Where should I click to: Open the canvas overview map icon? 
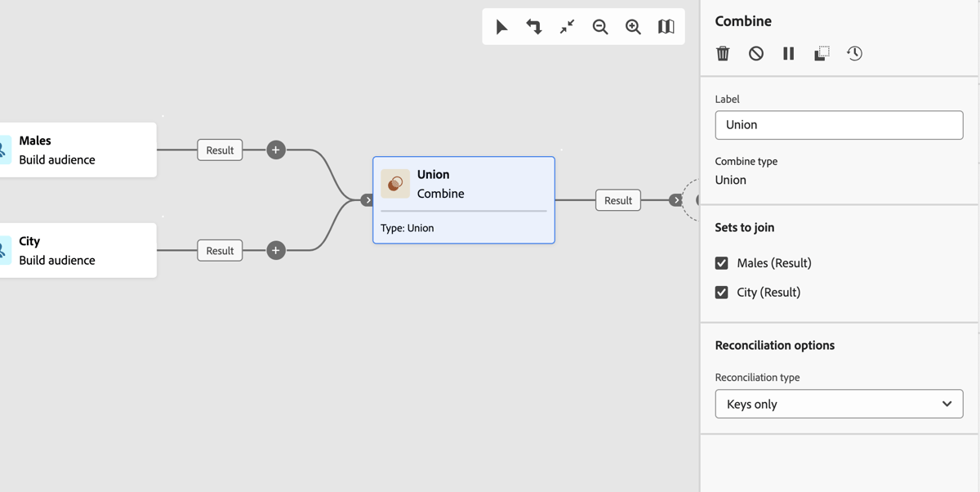coord(666,27)
